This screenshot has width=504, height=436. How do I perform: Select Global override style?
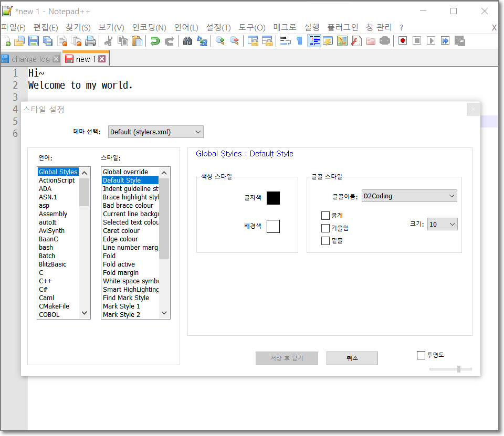[x=125, y=172]
